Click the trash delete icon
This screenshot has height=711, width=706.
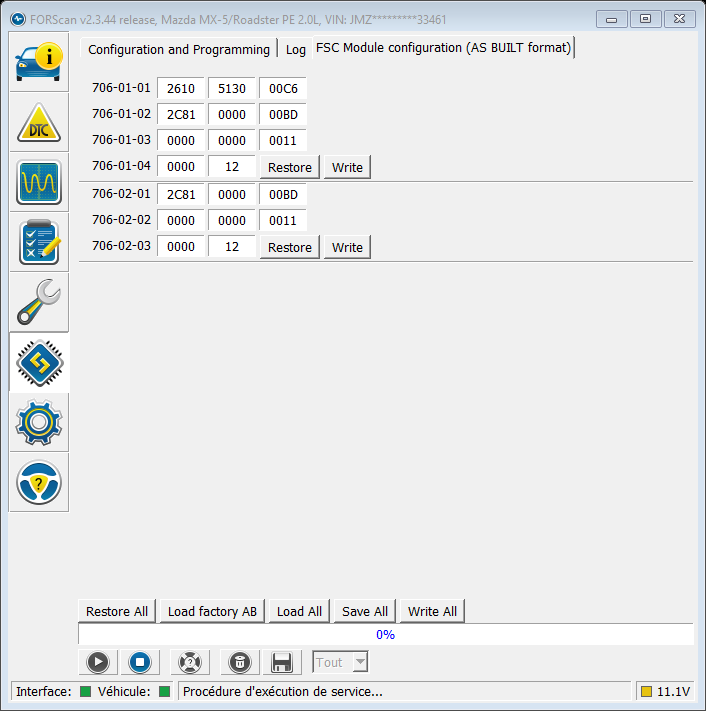[x=240, y=662]
